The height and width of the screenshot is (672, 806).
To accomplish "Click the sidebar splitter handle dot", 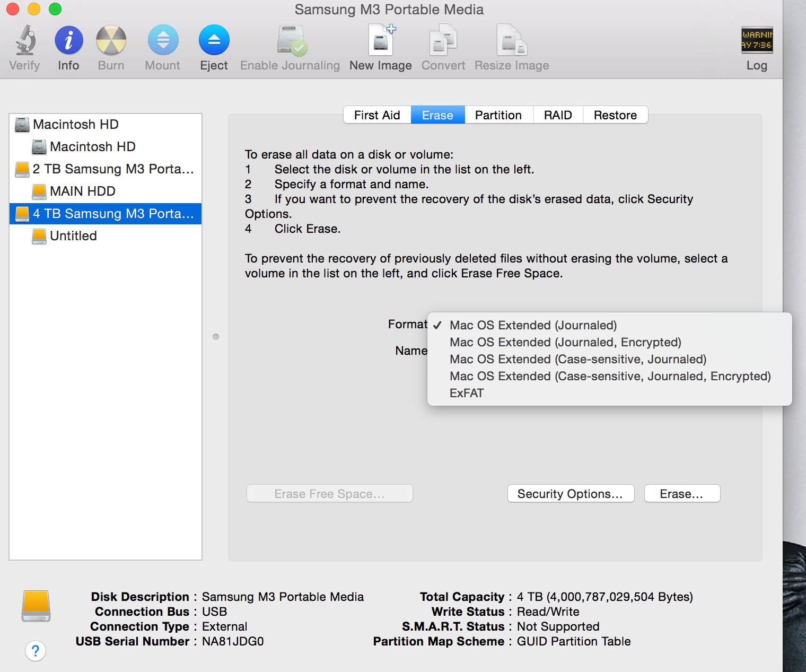I will click(216, 337).
